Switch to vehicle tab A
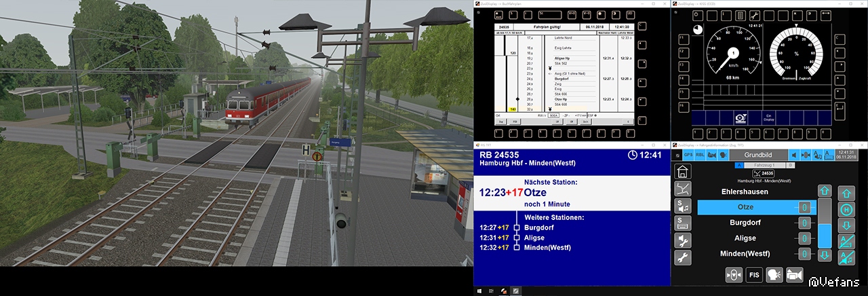 click(738, 166)
